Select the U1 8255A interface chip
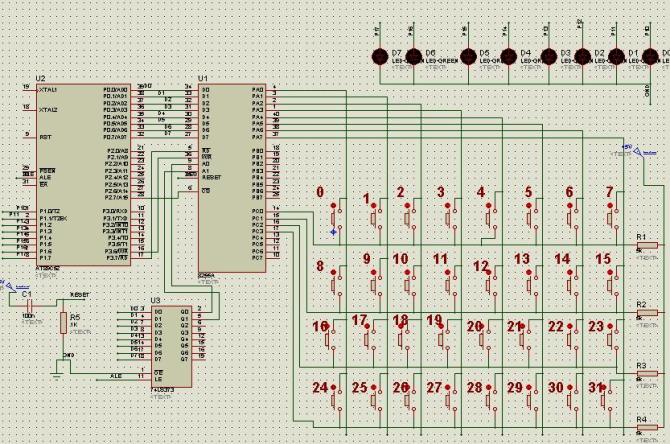Screen dimensions: 670x444 (232, 175)
